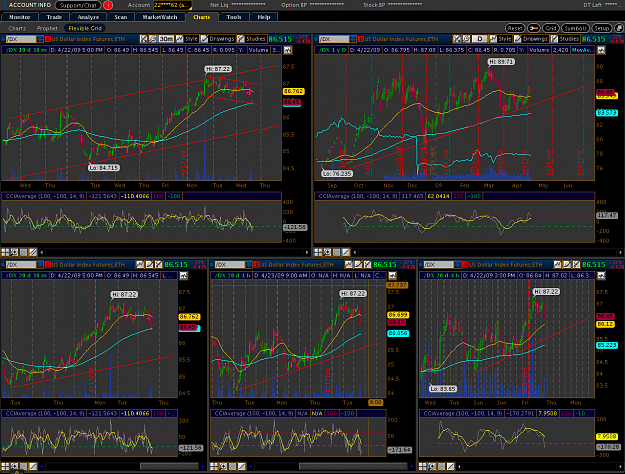Screen dimensions: 625x474
Task: Click the Support/Chat button
Action: [x=78, y=5]
